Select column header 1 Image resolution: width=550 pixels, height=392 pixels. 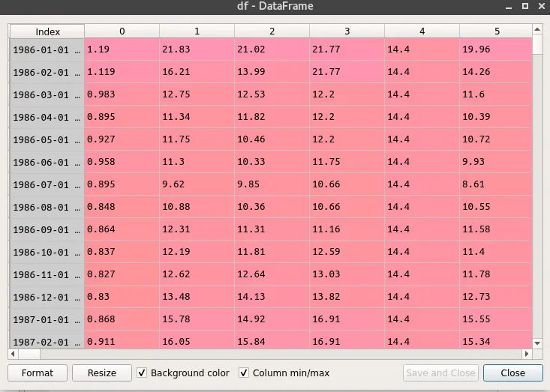(x=197, y=31)
